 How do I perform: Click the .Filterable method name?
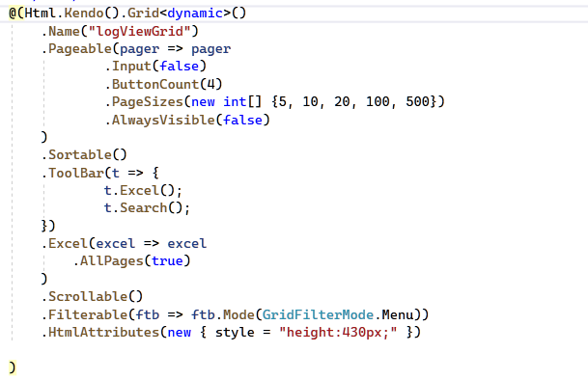[x=88, y=314]
